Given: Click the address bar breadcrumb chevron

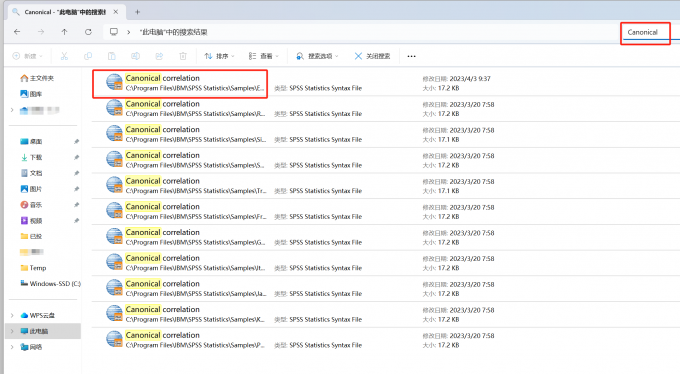Looking at the screenshot, I should pyautogui.click(x=129, y=32).
